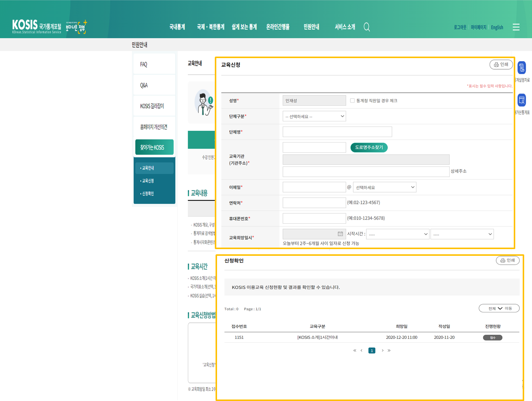Open 국제·북한통계 menu
The image size is (532, 401).
point(211,27)
